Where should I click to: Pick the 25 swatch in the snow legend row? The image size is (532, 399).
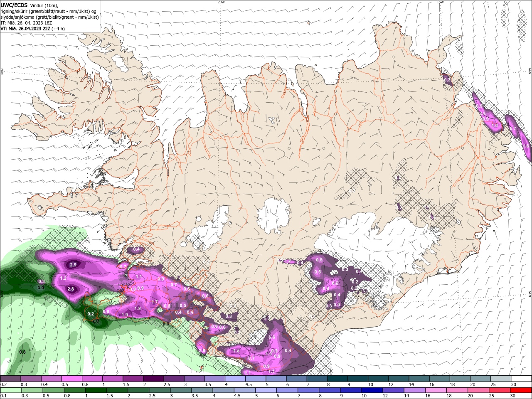(x=501, y=379)
